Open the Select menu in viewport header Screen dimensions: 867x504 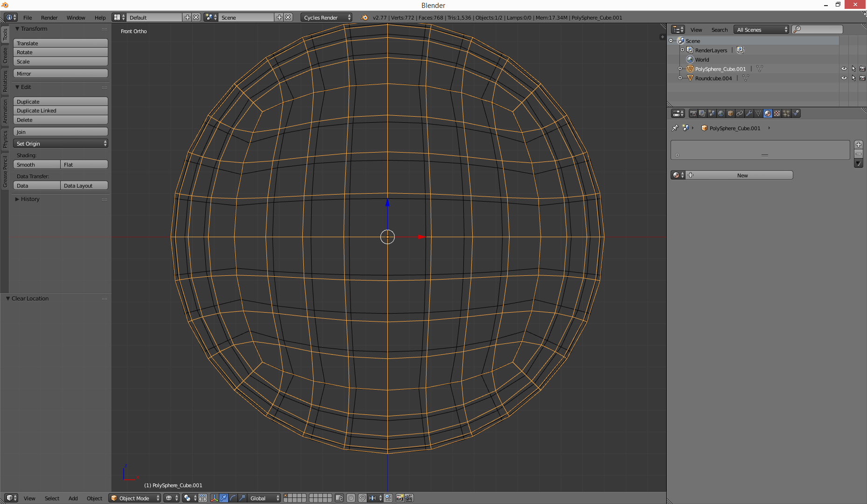click(x=52, y=498)
